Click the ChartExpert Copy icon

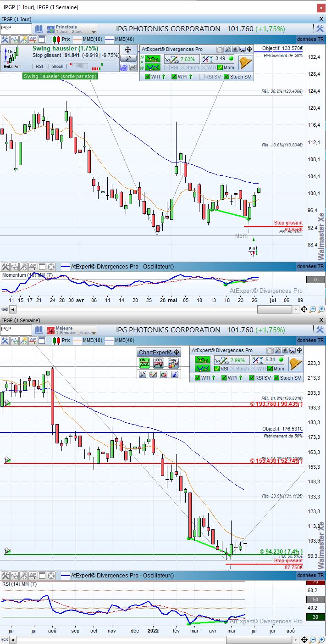click(173, 364)
